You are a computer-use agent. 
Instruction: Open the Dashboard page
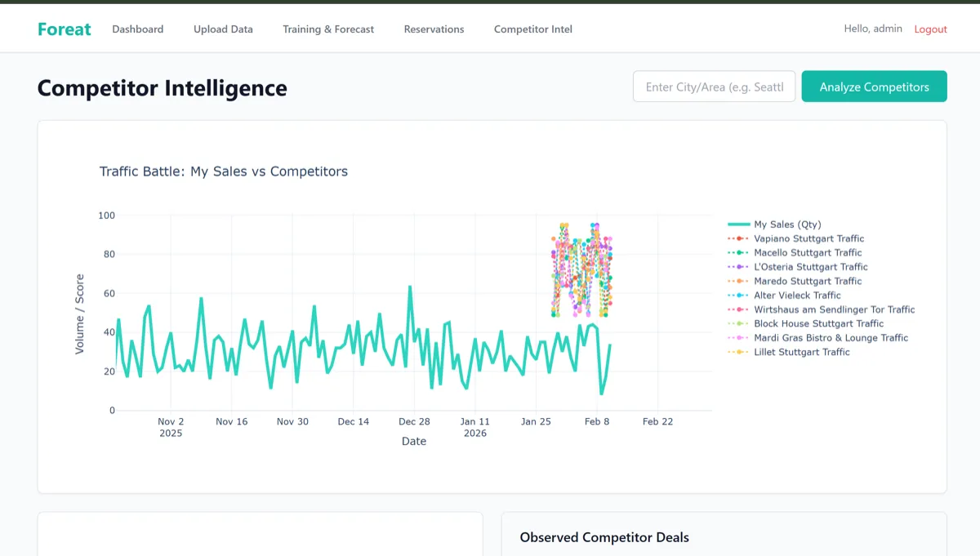(137, 29)
